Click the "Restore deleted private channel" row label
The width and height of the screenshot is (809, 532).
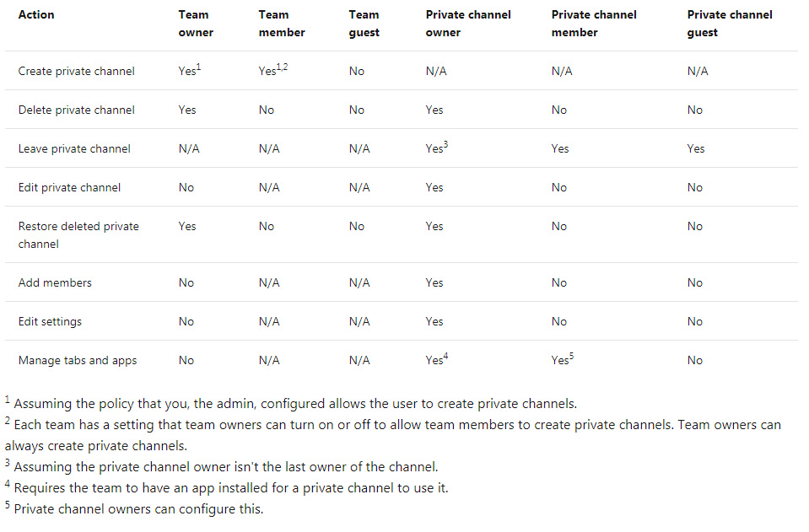pos(78,235)
